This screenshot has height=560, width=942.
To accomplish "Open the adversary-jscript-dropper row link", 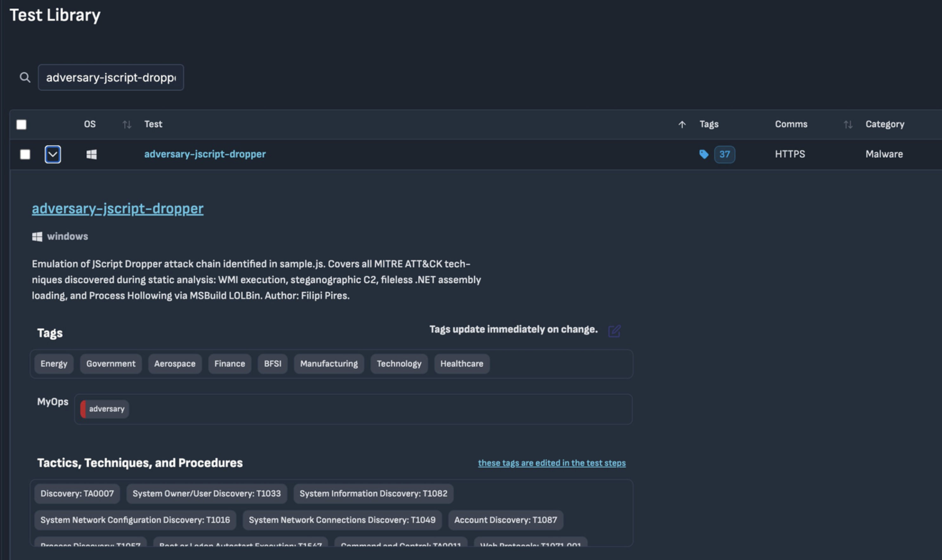I will [205, 154].
